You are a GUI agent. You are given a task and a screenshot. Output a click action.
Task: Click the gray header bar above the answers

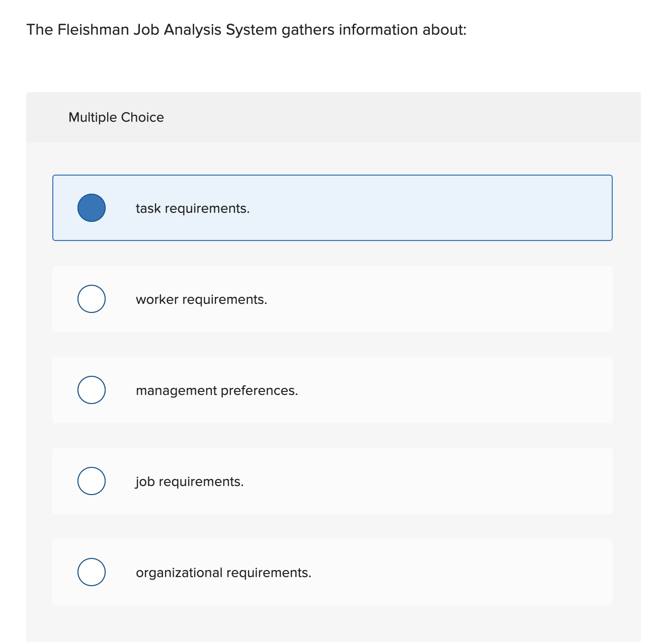tap(332, 117)
